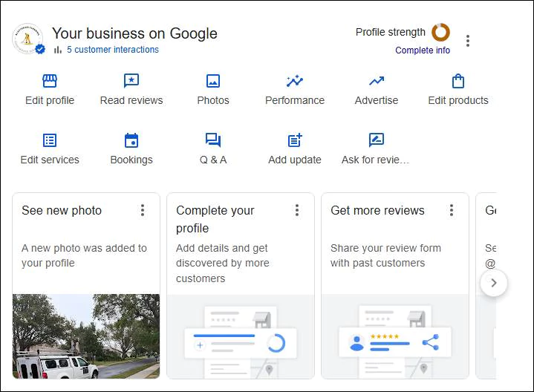Screen dimensions: 534x392
Task: Click the bar chart icon beside customer interactions
Action: pyautogui.click(x=58, y=50)
